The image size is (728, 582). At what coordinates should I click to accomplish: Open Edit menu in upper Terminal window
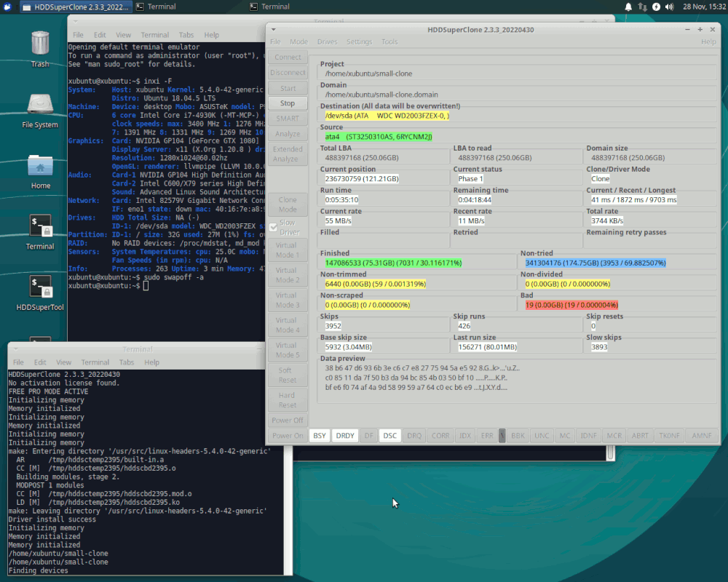tap(100, 35)
